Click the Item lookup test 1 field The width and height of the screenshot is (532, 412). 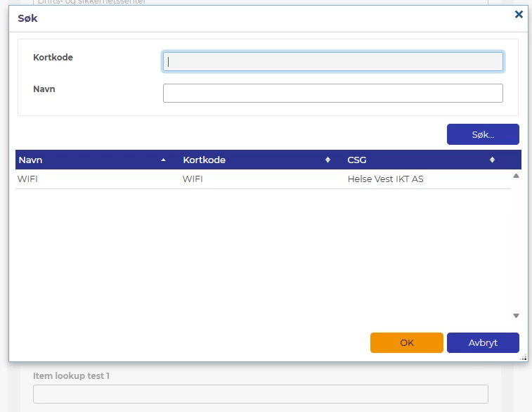pyautogui.click(x=261, y=394)
